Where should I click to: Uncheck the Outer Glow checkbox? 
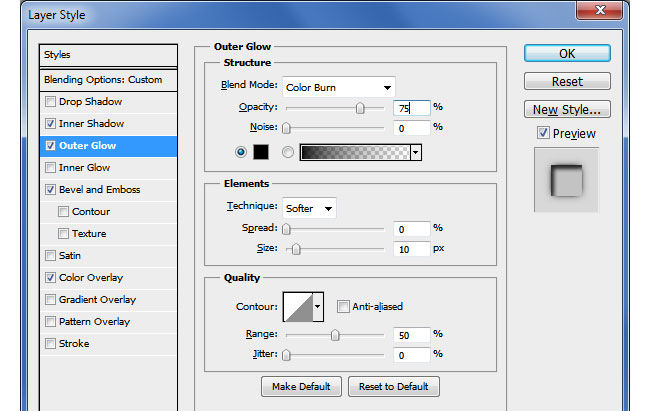tap(50, 146)
